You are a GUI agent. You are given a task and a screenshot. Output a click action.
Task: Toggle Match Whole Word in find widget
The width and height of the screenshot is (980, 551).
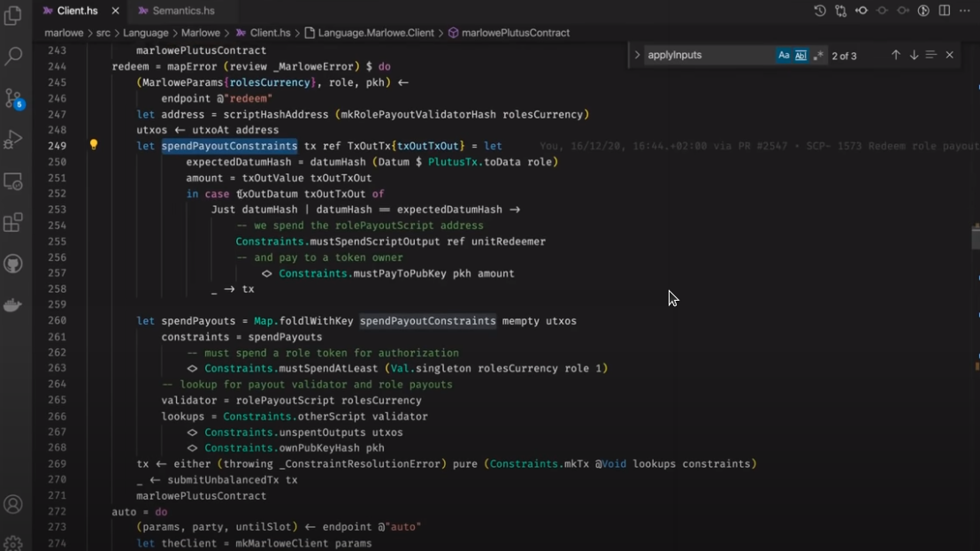coord(800,55)
